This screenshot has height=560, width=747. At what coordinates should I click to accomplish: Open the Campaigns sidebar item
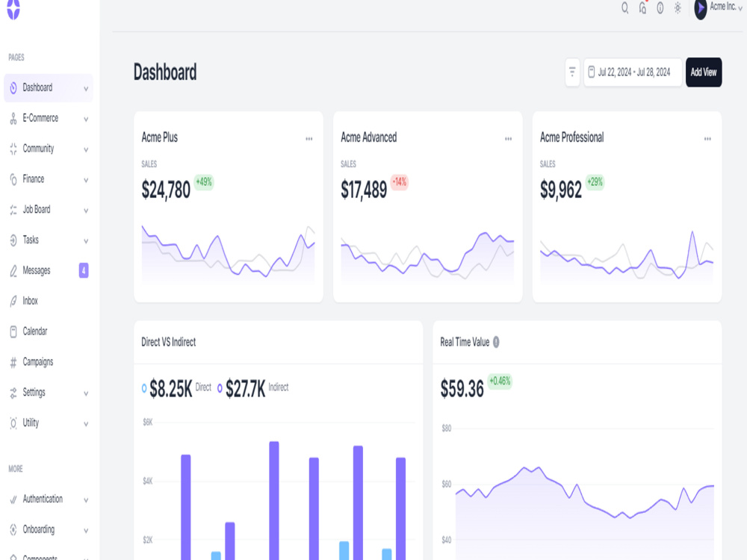49,362
